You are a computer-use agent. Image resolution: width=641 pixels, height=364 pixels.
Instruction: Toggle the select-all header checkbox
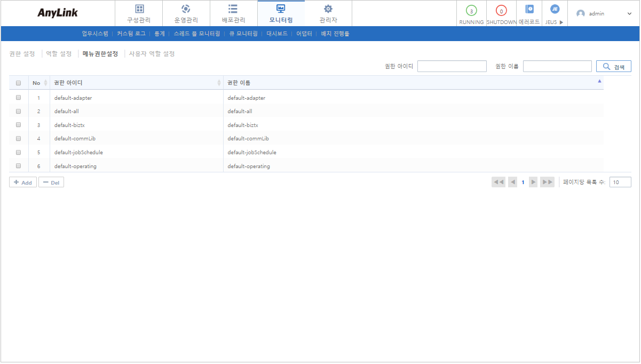19,83
